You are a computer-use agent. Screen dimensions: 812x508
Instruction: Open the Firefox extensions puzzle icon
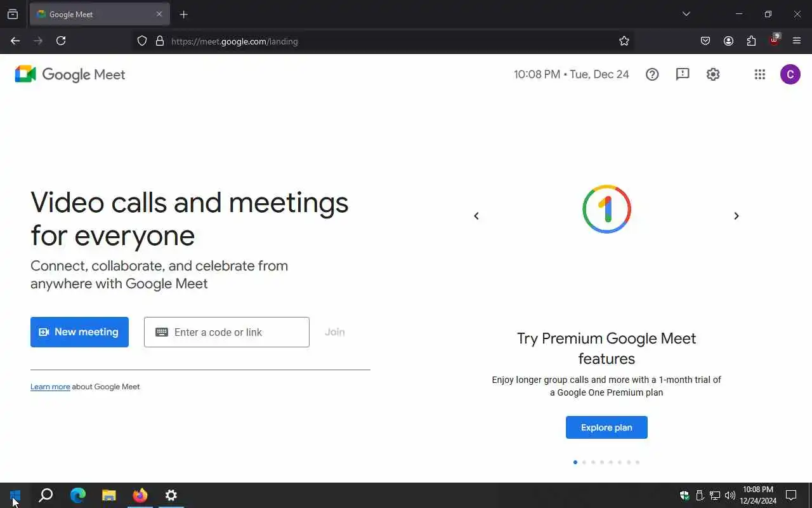(x=751, y=41)
